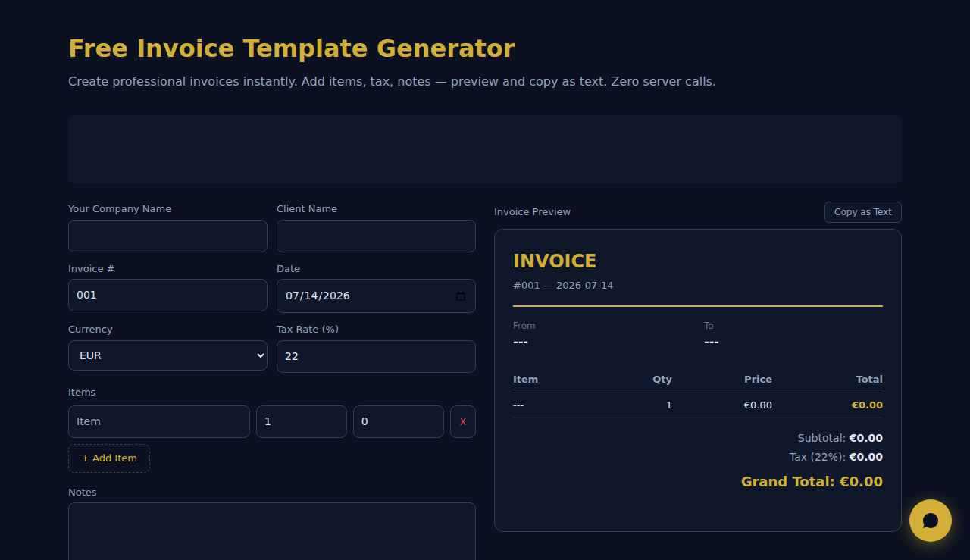
Task: Click the 'To' label in preview
Action: coord(709,326)
